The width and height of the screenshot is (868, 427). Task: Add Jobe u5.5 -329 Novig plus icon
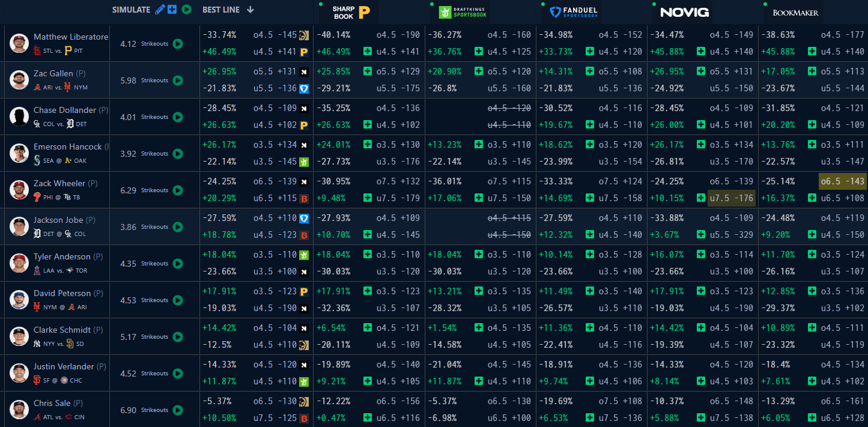tap(701, 235)
